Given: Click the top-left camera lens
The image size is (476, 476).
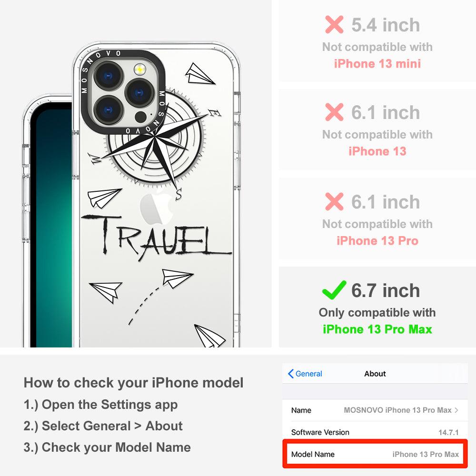Looking at the screenshot, I should tap(109, 76).
